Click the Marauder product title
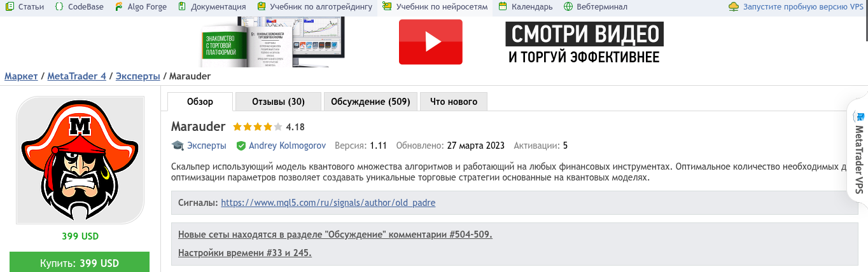 (199, 126)
